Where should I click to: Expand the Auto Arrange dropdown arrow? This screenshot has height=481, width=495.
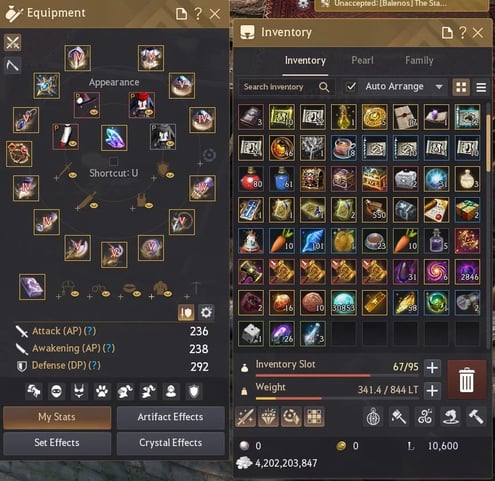coord(439,87)
